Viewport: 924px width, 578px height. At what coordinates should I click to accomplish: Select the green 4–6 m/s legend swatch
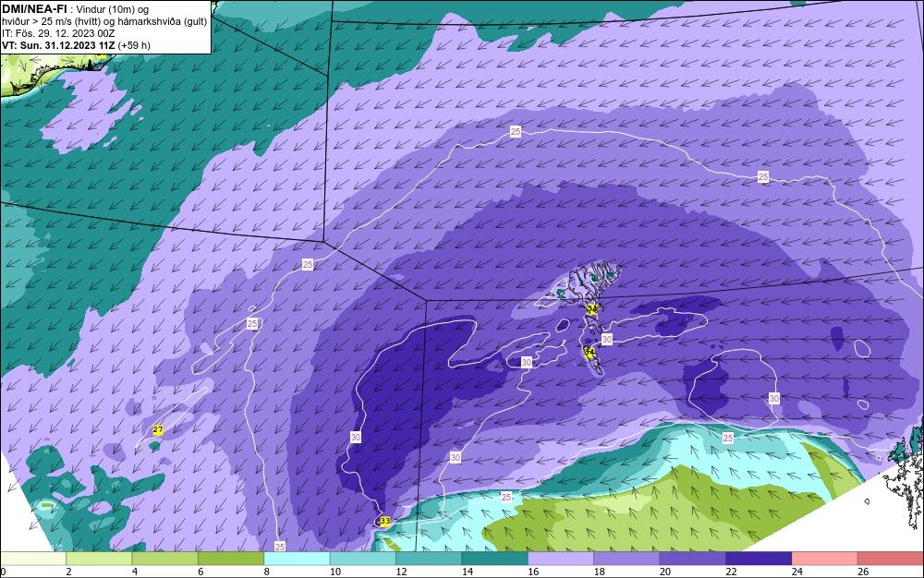tap(165, 559)
